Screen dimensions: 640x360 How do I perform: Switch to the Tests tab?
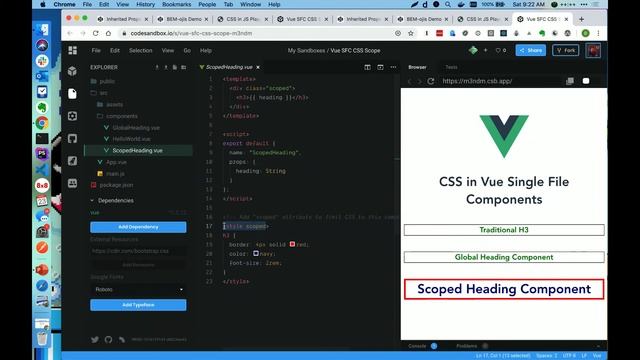451,67
